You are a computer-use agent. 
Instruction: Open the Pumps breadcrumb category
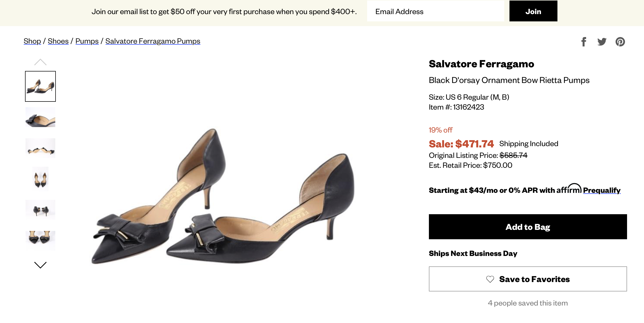[87, 41]
